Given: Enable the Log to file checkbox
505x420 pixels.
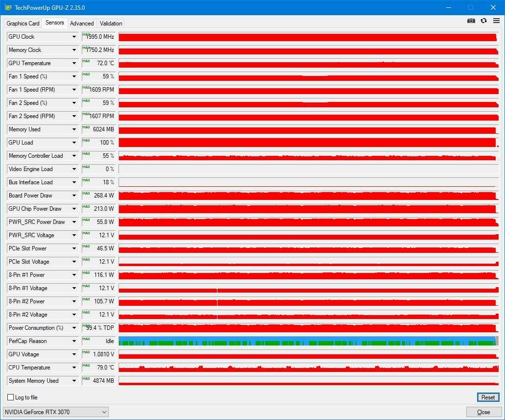Looking at the screenshot, I should coord(11,397).
